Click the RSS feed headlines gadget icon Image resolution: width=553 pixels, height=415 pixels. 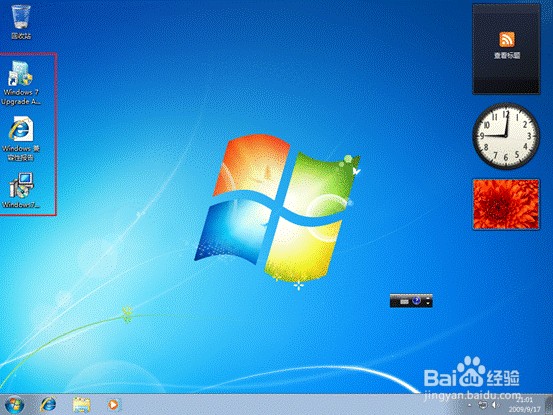click(x=506, y=39)
